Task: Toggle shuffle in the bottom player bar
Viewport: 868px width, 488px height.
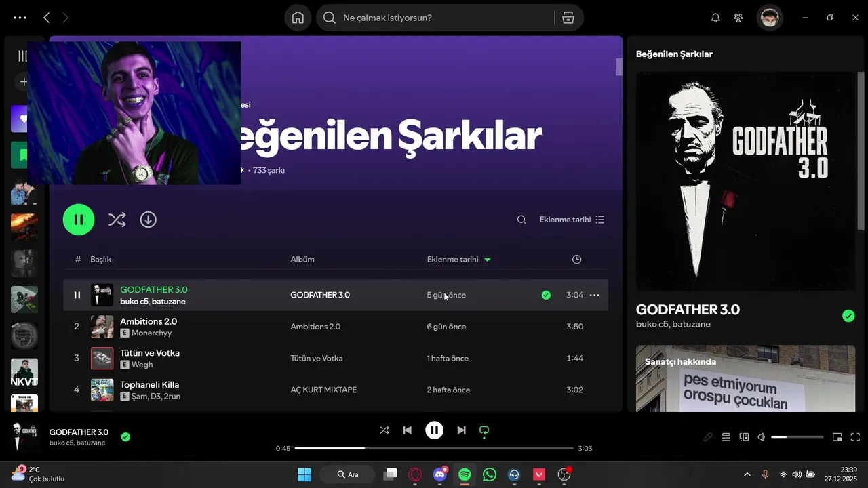Action: click(384, 430)
